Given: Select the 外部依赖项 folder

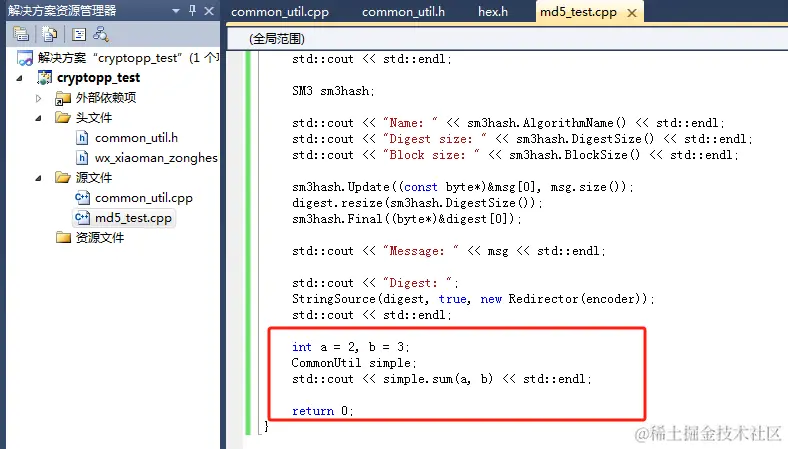Looking at the screenshot, I should (106, 98).
